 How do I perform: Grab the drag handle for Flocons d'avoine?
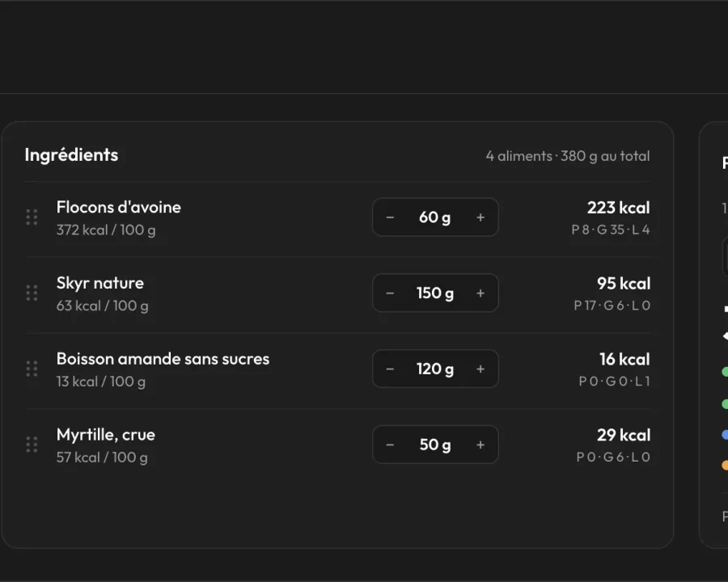(32, 217)
